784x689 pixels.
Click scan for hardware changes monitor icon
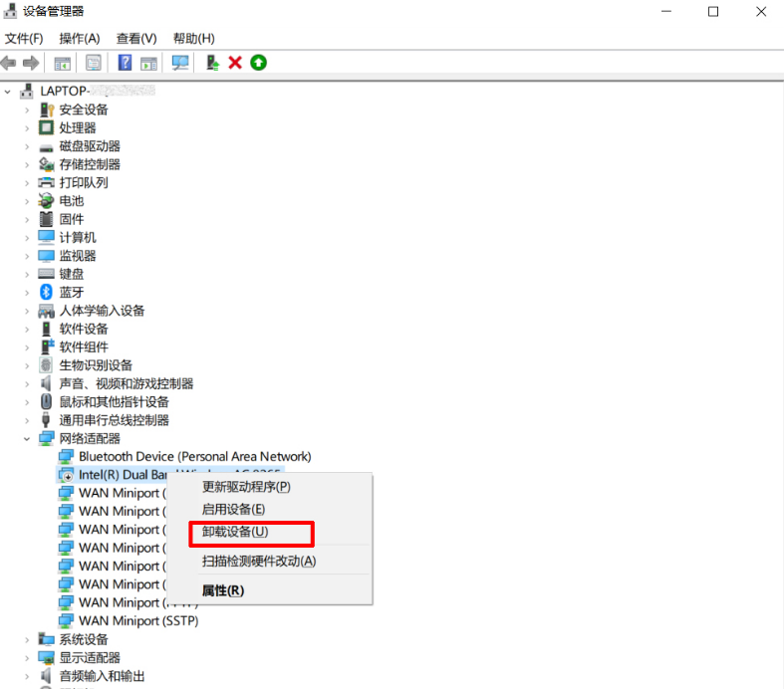point(180,63)
